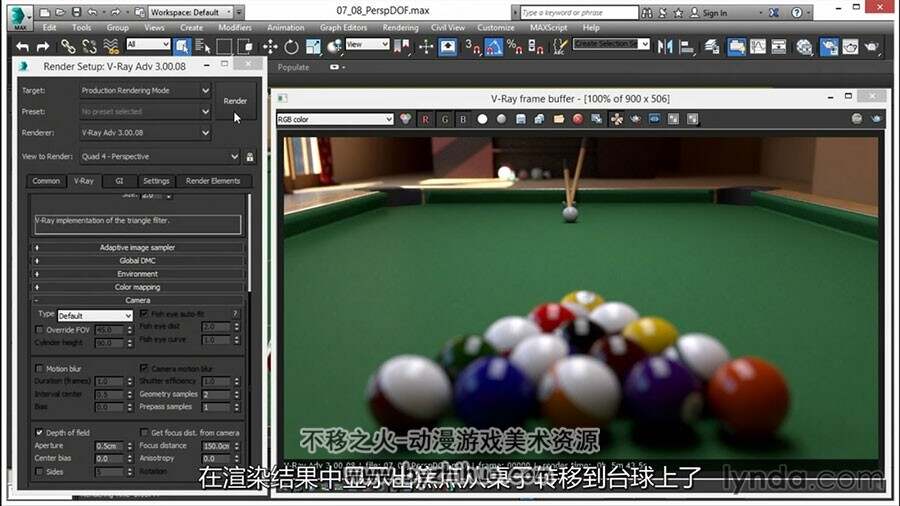This screenshot has height=506, width=900.
Task: Click the Rendered Frame Window icon
Action: tap(850, 46)
